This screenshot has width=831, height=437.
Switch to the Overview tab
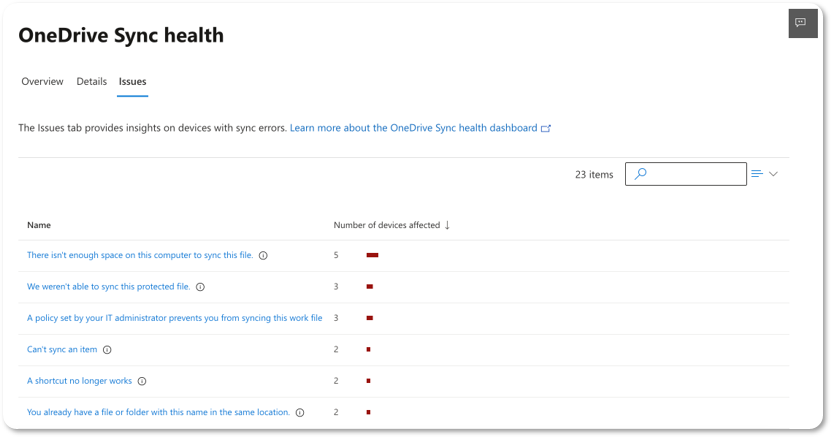pyautogui.click(x=42, y=82)
